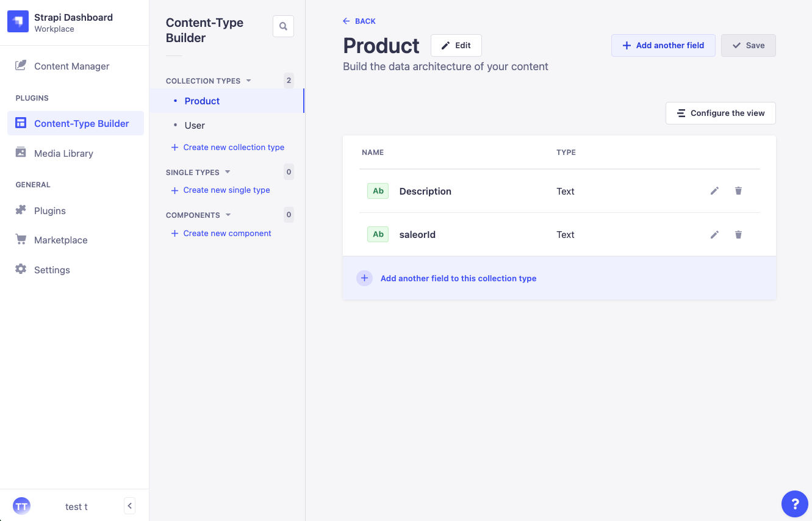Image resolution: width=812 pixels, height=521 pixels.
Task: Collapse the Collection Types section
Action: coord(248,81)
